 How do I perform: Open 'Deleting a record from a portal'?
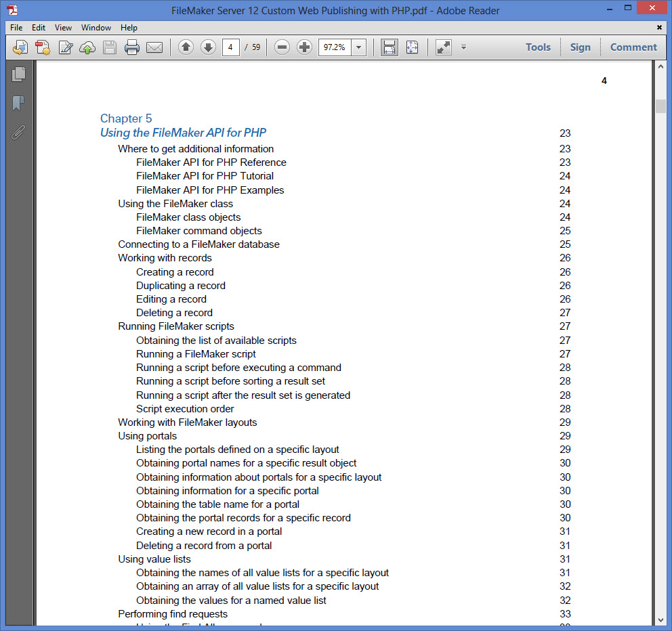coord(204,545)
